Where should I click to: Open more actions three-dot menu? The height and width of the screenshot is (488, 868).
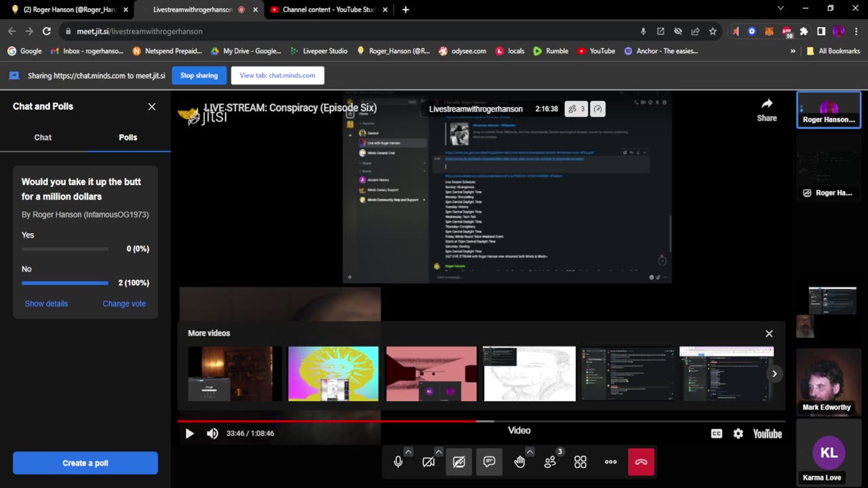click(611, 462)
